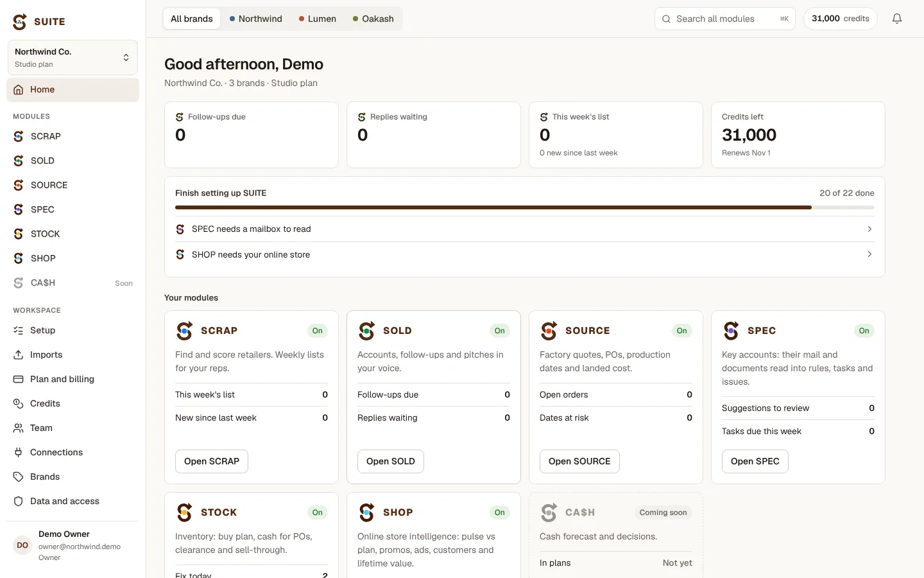Viewport: 924px width, 578px height.
Task: Click the 31,000 credits pill in header
Action: click(x=841, y=19)
